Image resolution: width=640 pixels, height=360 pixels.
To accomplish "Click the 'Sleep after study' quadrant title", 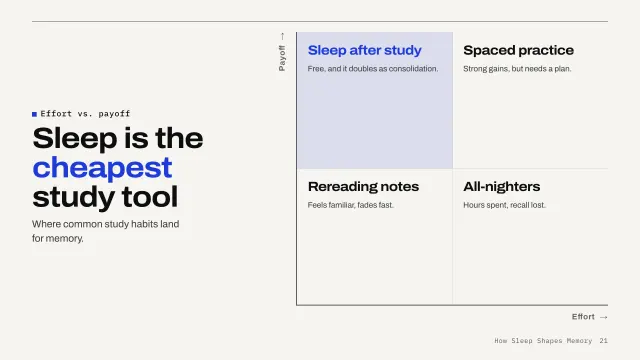I will [364, 50].
